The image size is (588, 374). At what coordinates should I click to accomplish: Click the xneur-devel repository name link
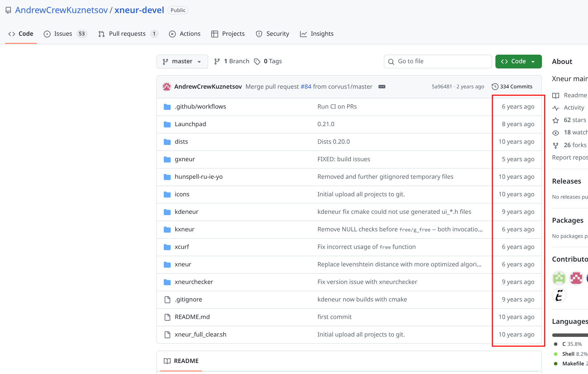tap(139, 10)
